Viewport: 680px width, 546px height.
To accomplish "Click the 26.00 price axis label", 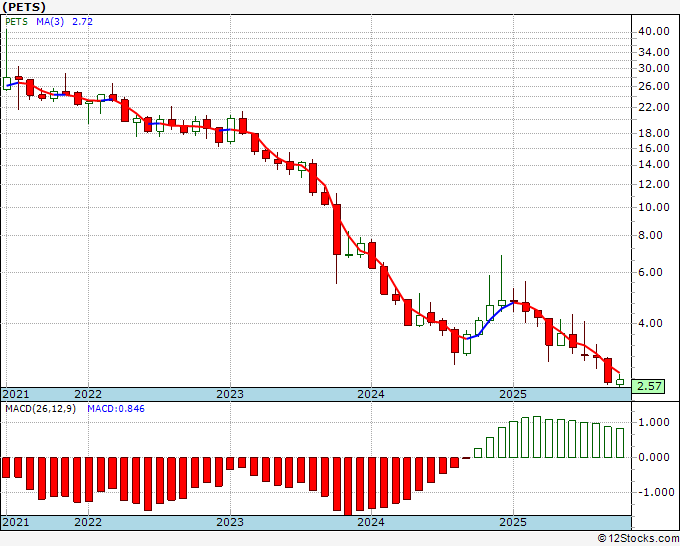I will pyautogui.click(x=654, y=86).
